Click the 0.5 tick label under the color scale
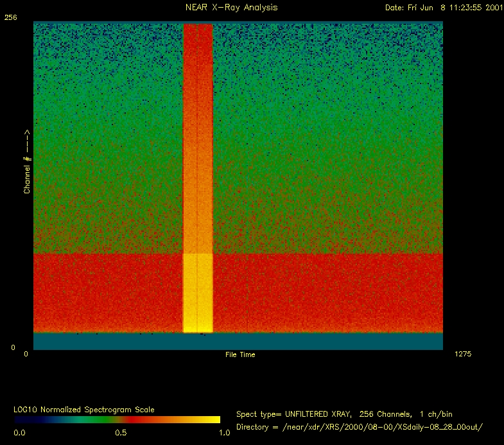The width and height of the screenshot is (504, 445). coord(121,433)
